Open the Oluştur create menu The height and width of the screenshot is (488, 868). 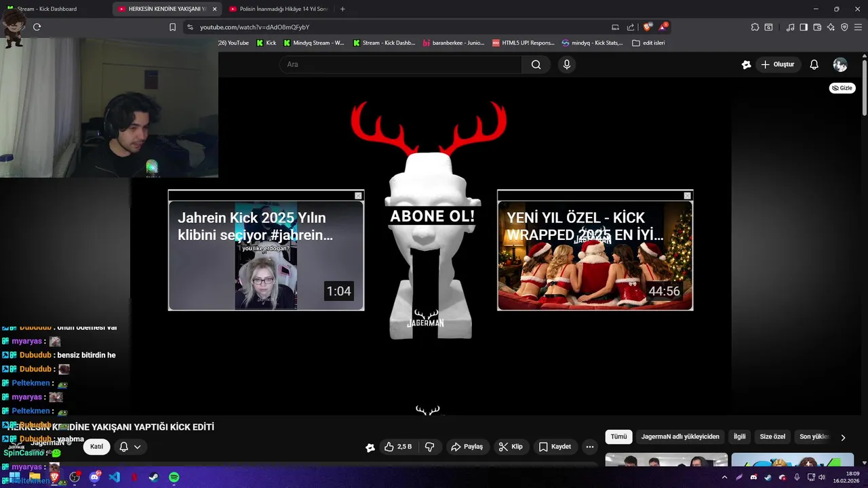[778, 64]
